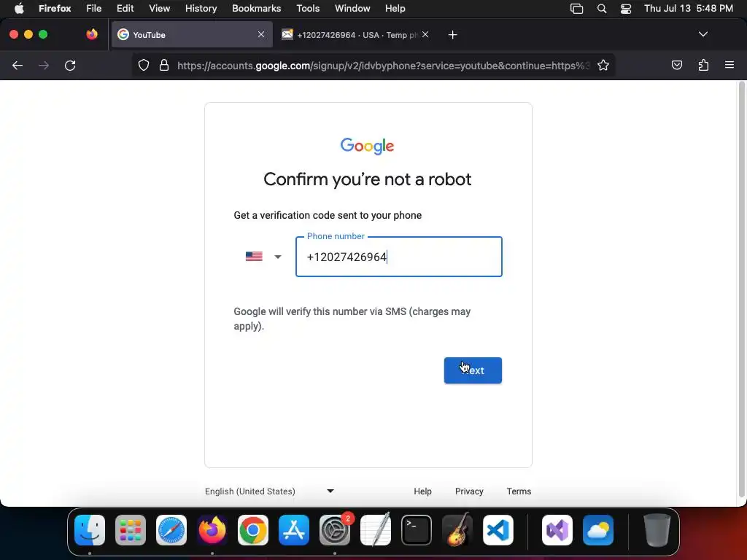The image size is (747, 560).
Task: Go back with the browser back arrow
Action: point(18,65)
